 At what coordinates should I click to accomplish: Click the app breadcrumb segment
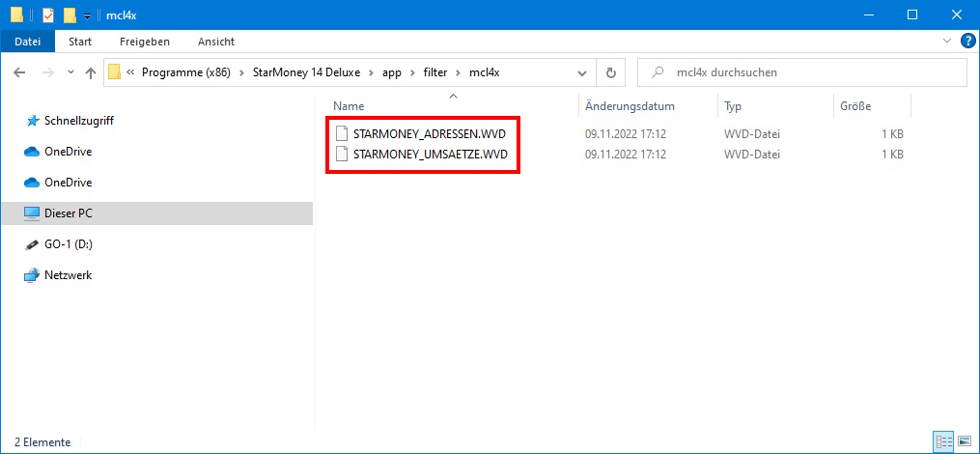point(391,72)
